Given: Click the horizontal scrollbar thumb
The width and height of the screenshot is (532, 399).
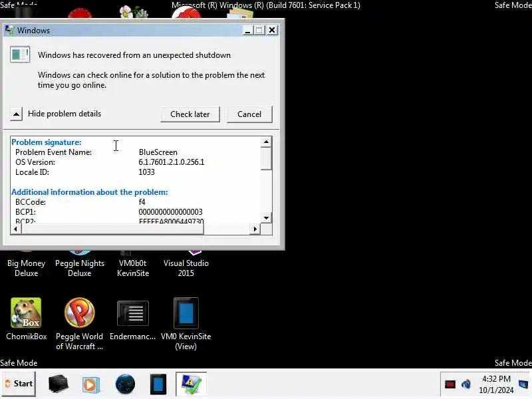Looking at the screenshot, I should [x=112, y=229].
